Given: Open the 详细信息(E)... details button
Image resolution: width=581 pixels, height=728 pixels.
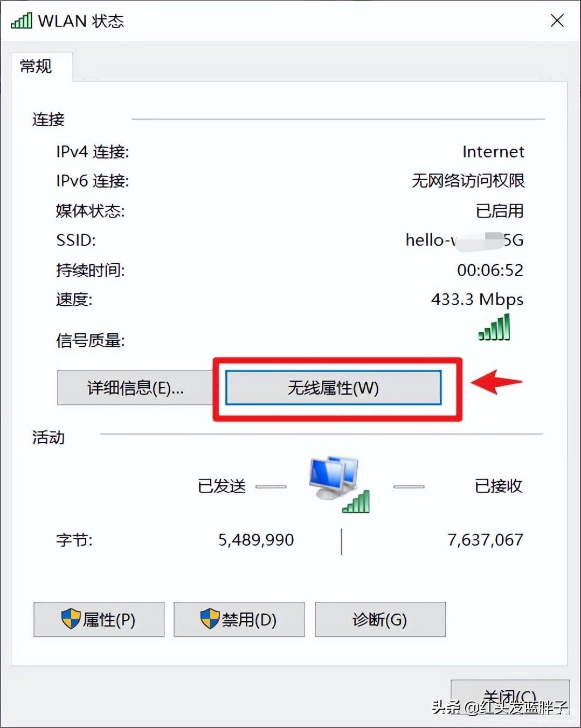Looking at the screenshot, I should point(135,387).
